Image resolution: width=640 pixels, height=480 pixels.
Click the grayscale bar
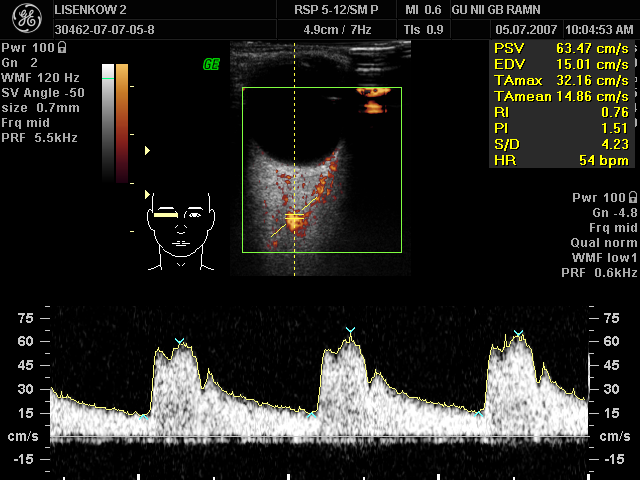(x=108, y=122)
